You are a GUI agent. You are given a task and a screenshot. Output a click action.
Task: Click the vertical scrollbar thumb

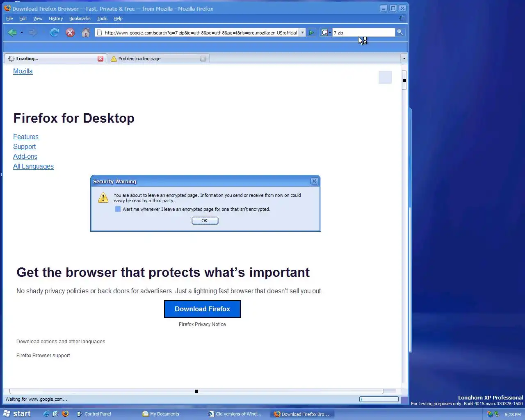point(404,80)
